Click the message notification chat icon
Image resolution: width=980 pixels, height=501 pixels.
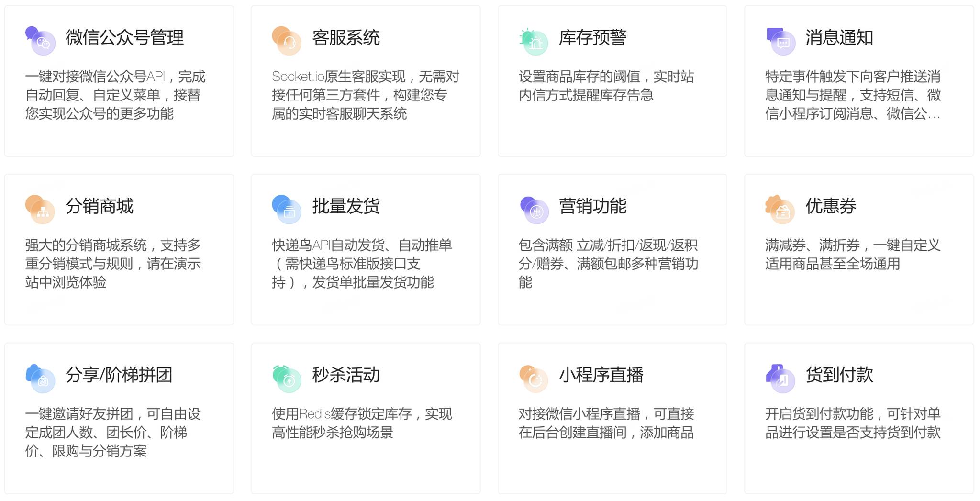[780, 41]
